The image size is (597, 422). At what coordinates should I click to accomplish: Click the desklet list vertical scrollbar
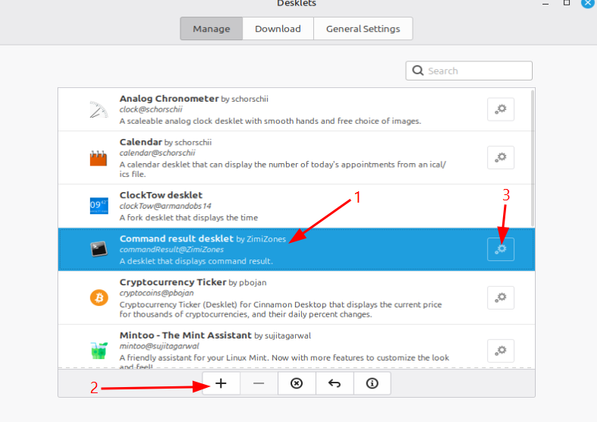click(533, 158)
